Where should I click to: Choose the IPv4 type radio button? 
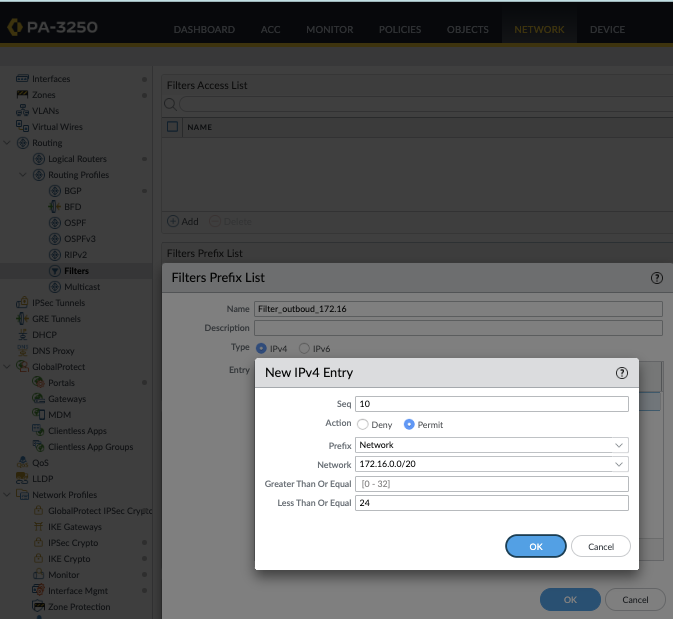click(x=261, y=348)
